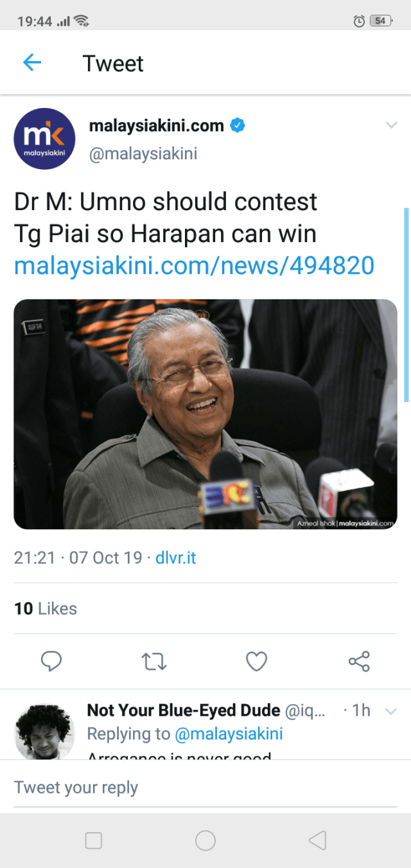Retweet using the retweet arrows icon
The height and width of the screenshot is (868, 411).
(x=154, y=661)
